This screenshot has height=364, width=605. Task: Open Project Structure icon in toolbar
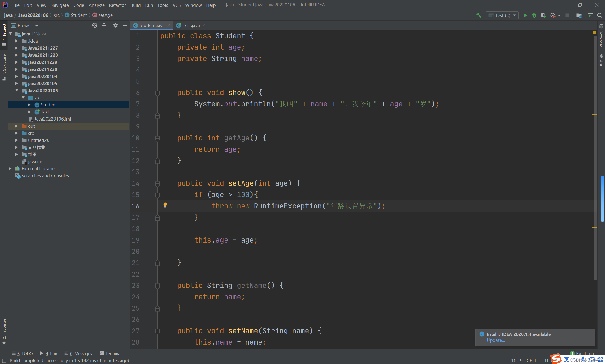(x=579, y=15)
